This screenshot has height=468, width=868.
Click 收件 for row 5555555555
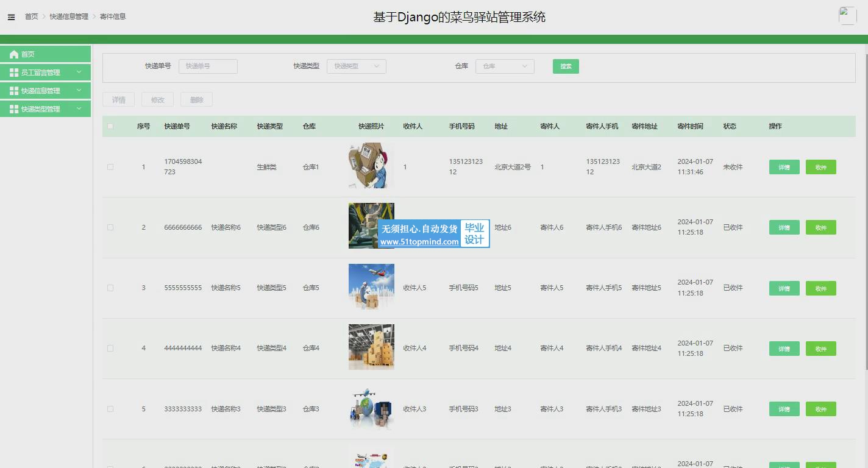tap(820, 288)
